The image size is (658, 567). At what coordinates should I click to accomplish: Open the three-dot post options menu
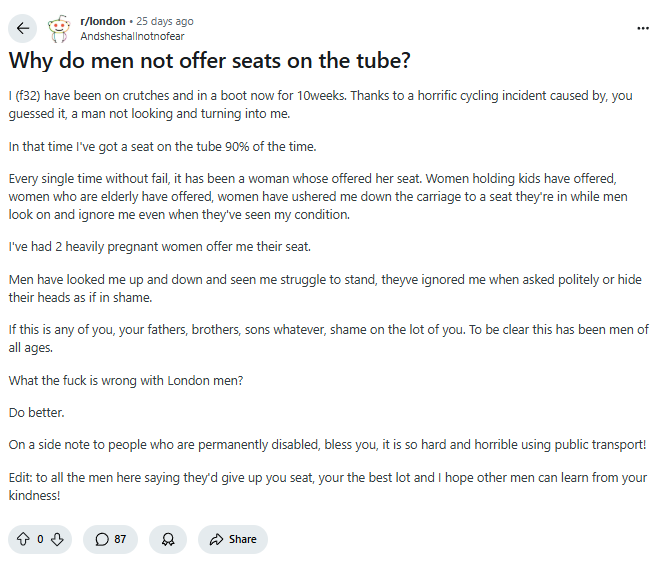coord(642,29)
